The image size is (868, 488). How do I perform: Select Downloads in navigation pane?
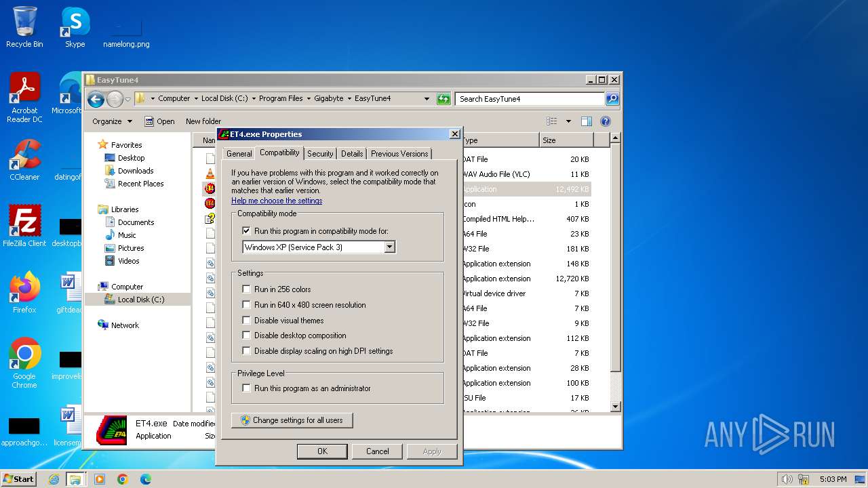[136, 171]
